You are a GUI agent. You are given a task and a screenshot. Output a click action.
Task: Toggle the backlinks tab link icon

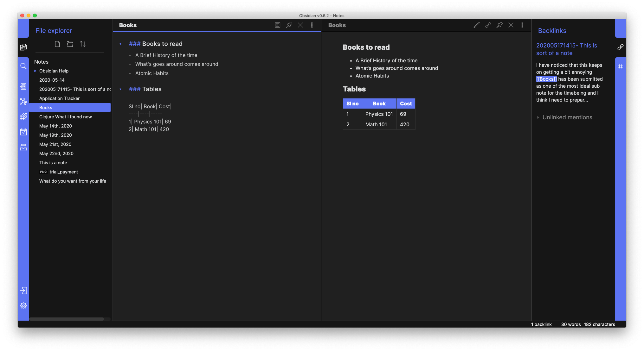click(x=620, y=47)
